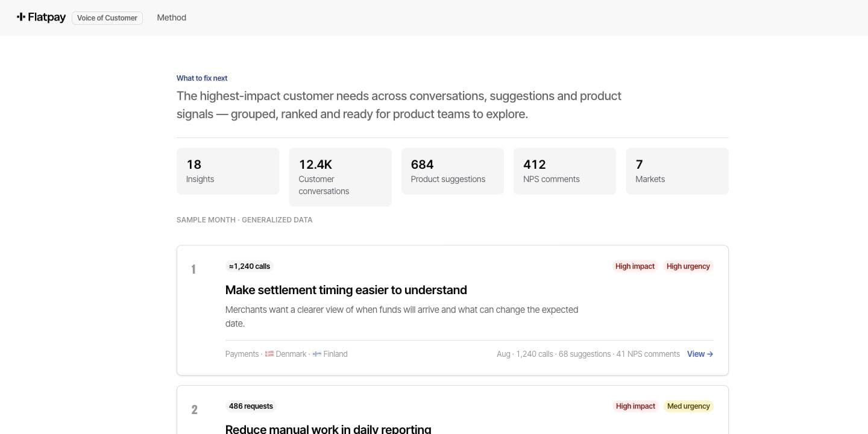
Task: Open 'Make settlement timing easier to understand' title
Action: [346, 290]
